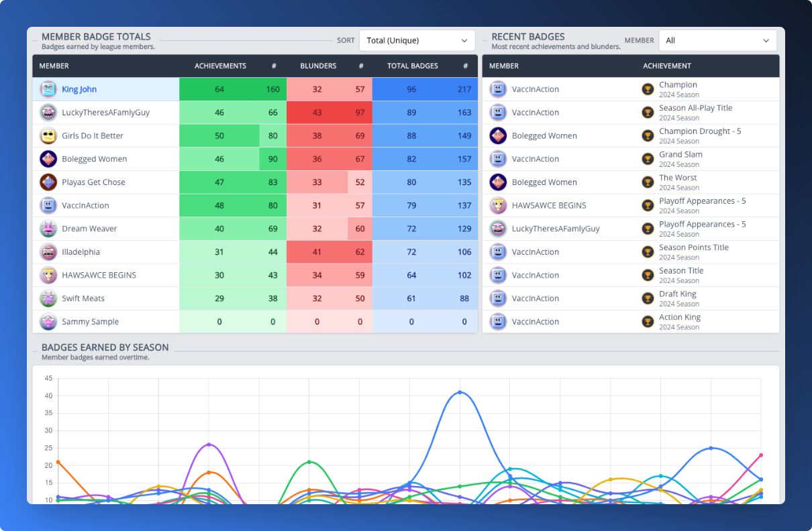This screenshot has width=812, height=531.
Task: Click the Grand Slam trophy badge icon
Action: (648, 159)
